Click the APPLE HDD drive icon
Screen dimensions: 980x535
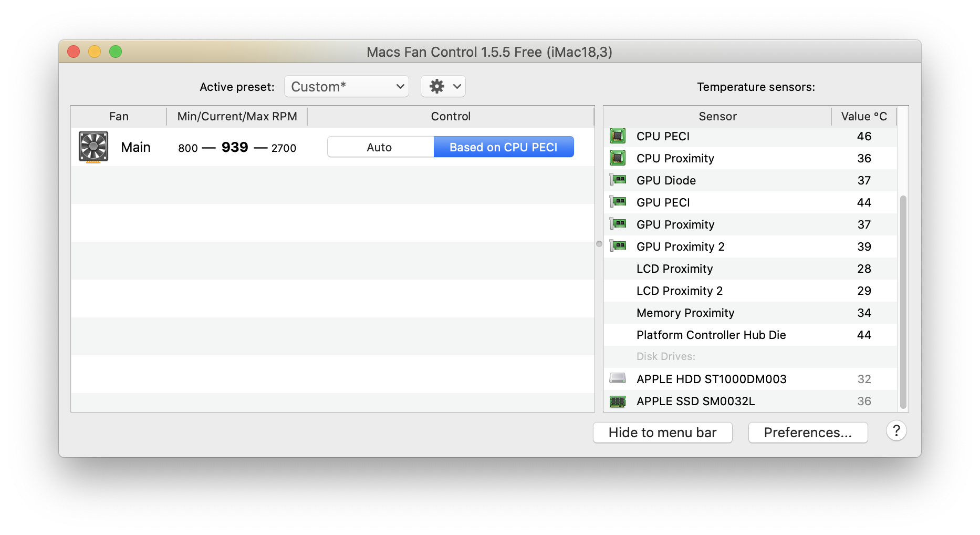pyautogui.click(x=618, y=378)
